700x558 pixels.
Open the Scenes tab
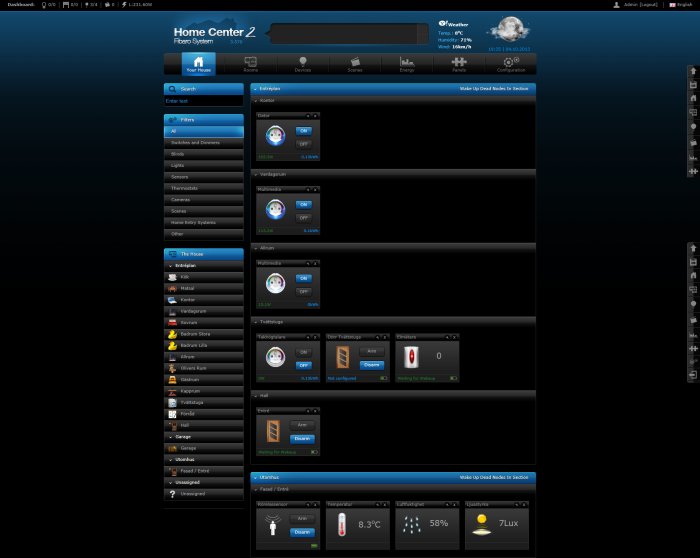click(x=355, y=64)
